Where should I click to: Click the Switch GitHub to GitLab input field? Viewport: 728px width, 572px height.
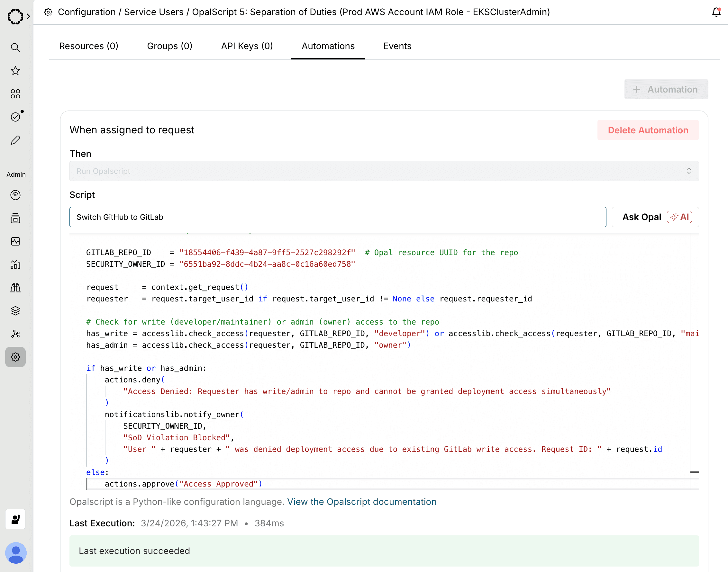coord(337,217)
